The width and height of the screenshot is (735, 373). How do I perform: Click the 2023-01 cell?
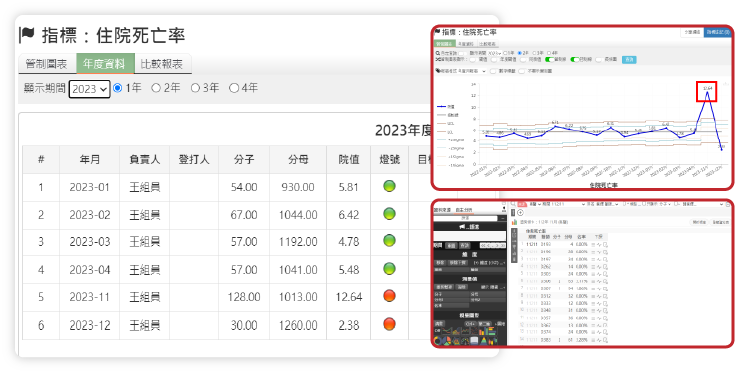[x=89, y=187]
